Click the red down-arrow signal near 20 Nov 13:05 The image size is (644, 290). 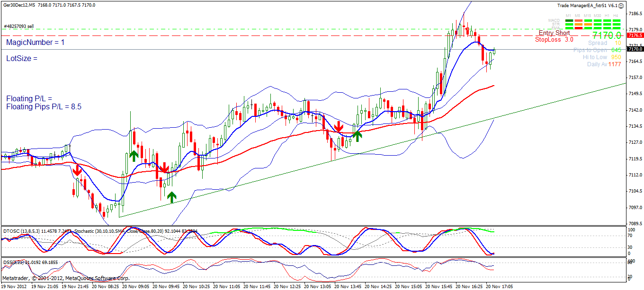pos(340,127)
